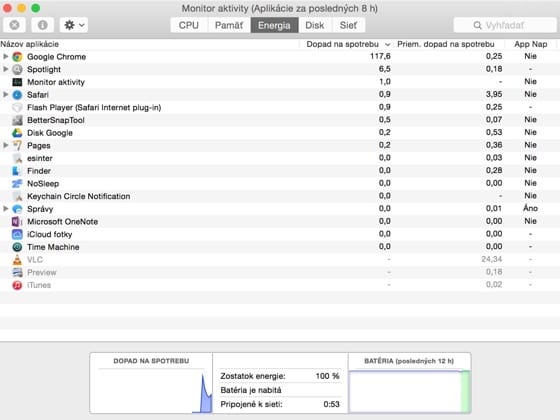
Task: Switch to the CPU tab
Action: (x=189, y=25)
